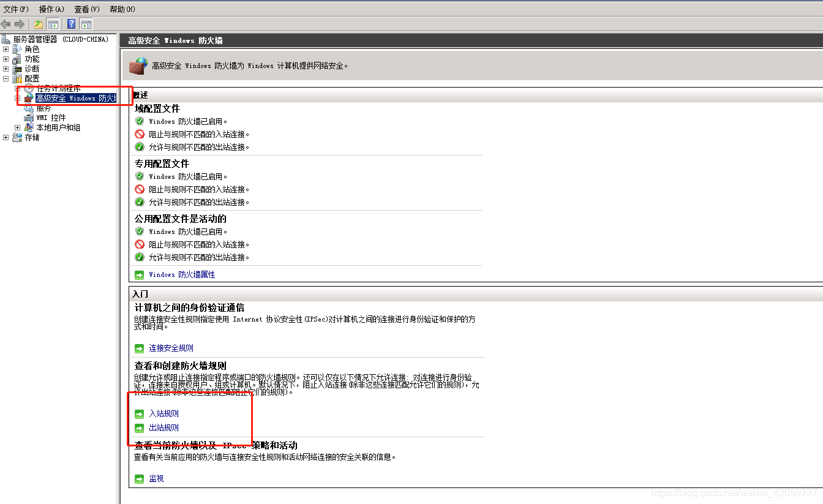823x504 pixels.
Task: Click the 任务计划程序 clock icon
Action: tap(29, 88)
